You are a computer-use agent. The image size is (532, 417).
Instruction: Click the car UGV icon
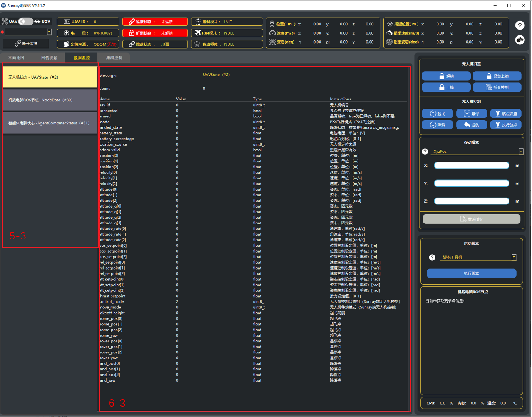(37, 22)
